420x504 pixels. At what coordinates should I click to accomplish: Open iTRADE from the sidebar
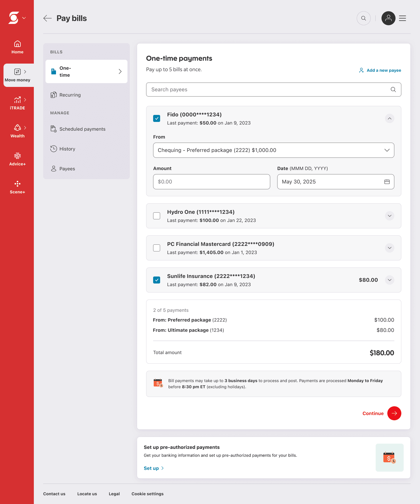click(x=17, y=103)
